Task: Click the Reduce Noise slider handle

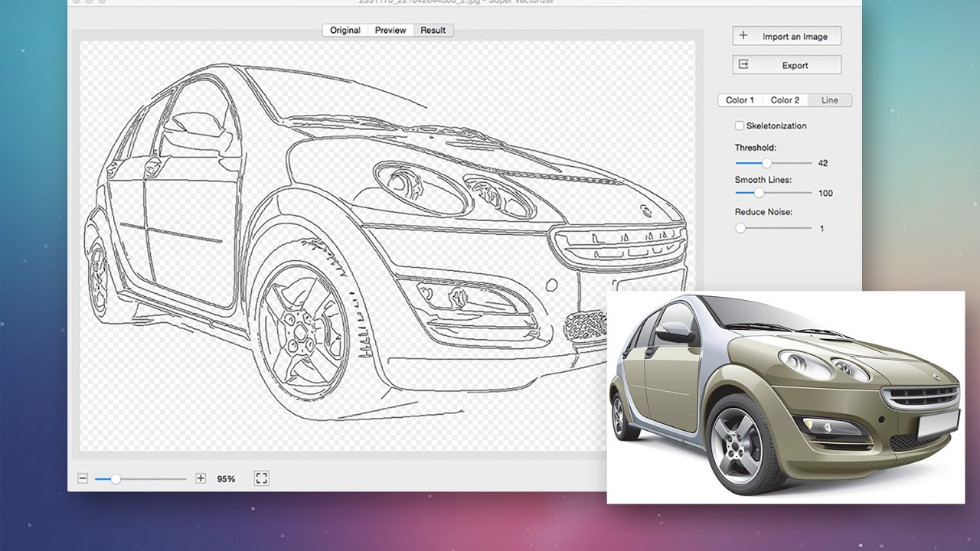Action: tap(740, 227)
